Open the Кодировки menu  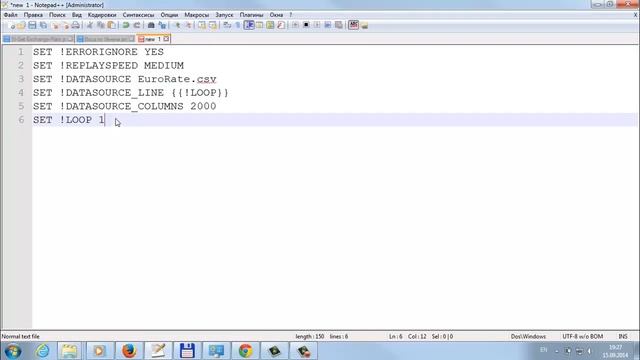(102, 15)
